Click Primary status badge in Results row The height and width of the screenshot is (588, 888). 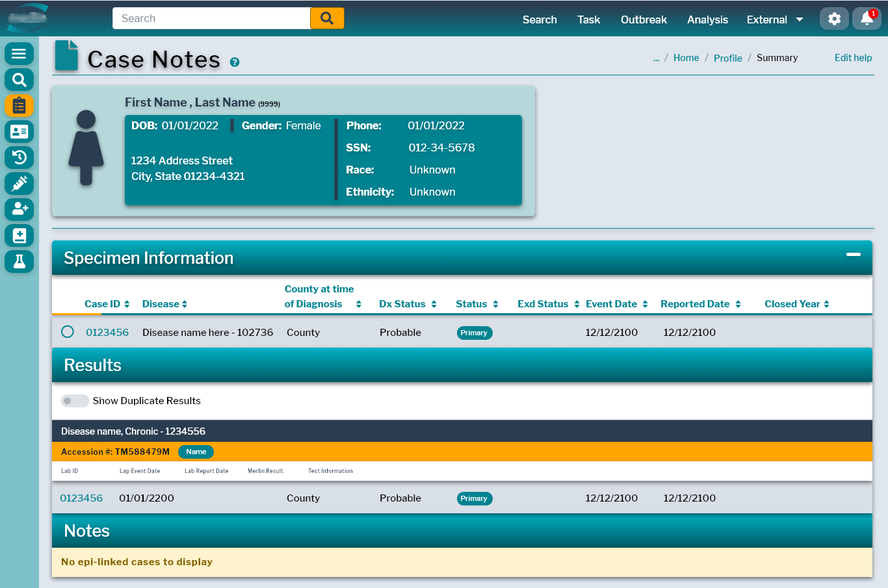click(474, 498)
